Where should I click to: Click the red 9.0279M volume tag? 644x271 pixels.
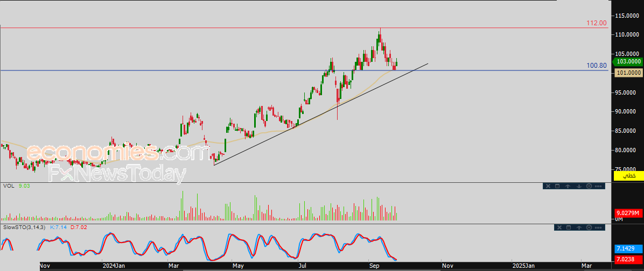click(627, 213)
